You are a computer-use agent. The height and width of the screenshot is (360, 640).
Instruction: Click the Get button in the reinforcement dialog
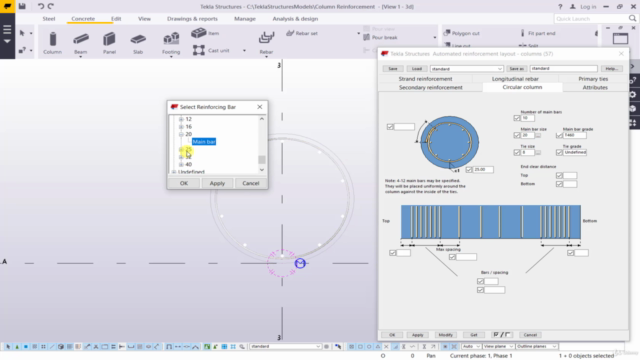coord(473,335)
